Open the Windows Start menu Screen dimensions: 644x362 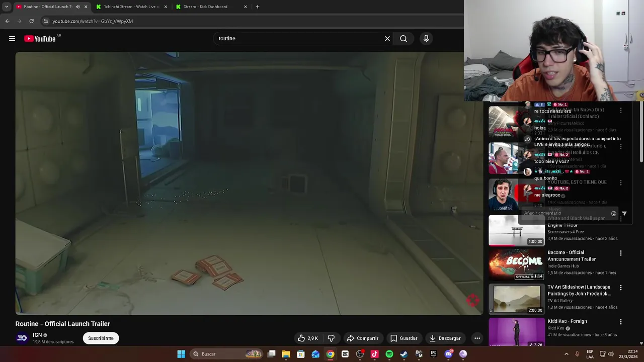pos(181,354)
